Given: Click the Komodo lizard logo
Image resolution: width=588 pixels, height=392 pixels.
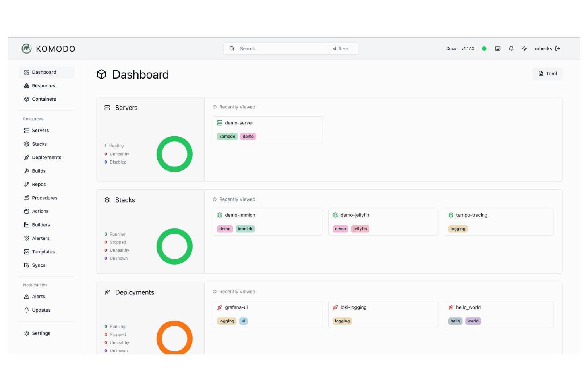Looking at the screenshot, I should coord(26,48).
